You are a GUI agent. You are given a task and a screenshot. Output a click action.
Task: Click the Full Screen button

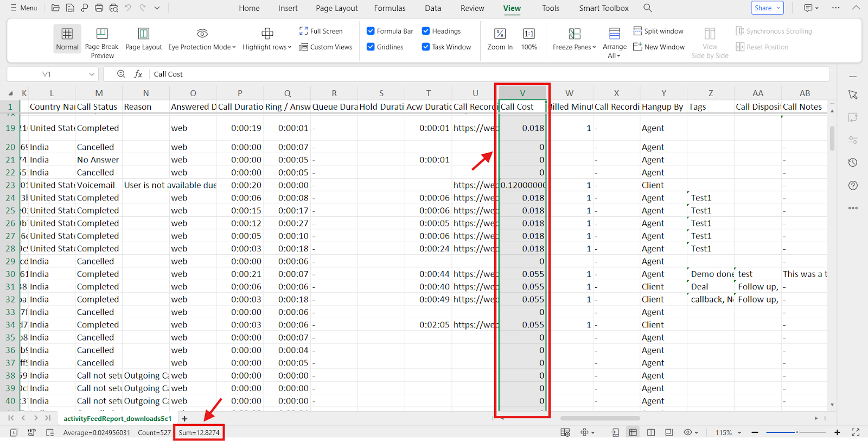pos(321,31)
